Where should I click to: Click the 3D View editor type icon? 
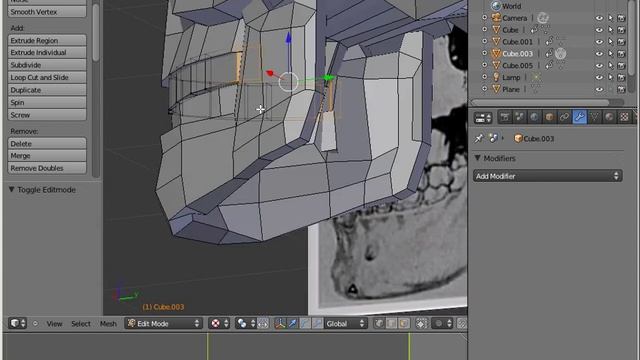(17, 324)
